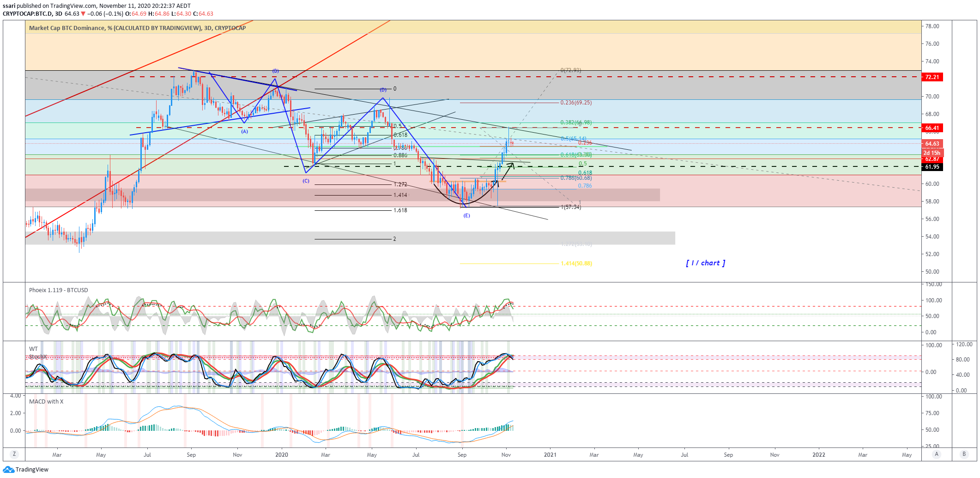Select the MACD with X indicator label
The width and height of the screenshot is (980, 478).
point(46,402)
